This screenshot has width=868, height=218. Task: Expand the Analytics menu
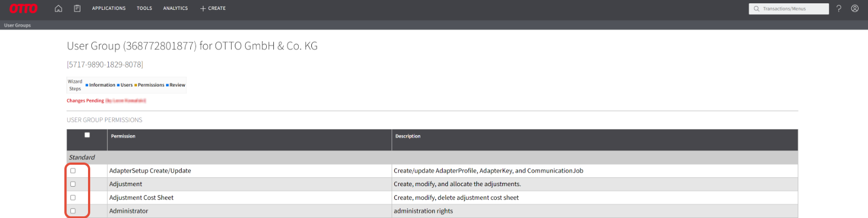point(175,8)
